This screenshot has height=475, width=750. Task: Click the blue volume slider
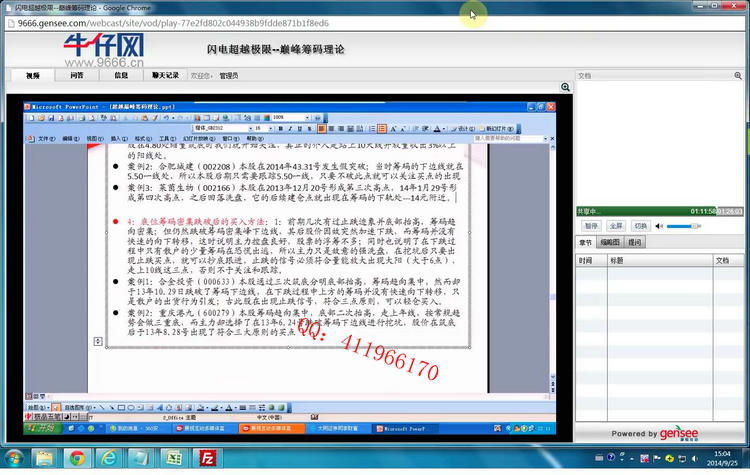click(x=683, y=226)
